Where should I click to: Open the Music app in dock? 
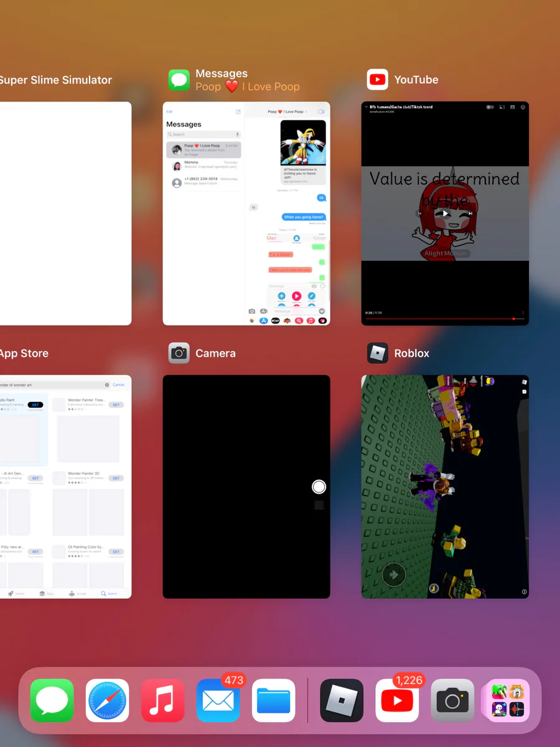point(163,700)
